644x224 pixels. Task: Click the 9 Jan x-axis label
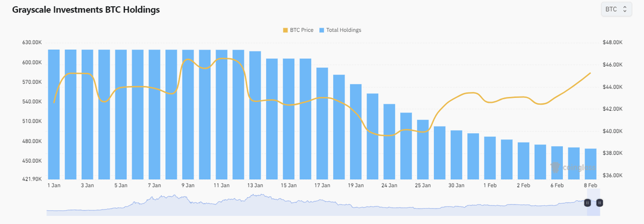188,185
